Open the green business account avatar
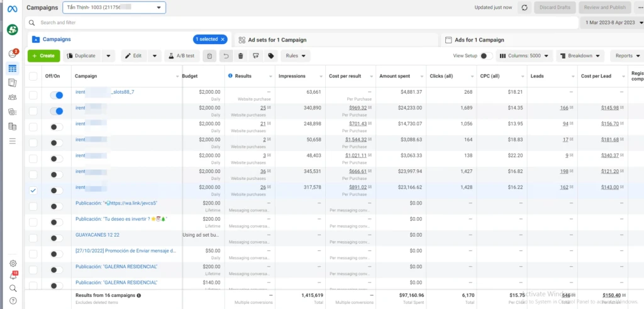Viewport: 644px width, 309px height. coord(13,29)
